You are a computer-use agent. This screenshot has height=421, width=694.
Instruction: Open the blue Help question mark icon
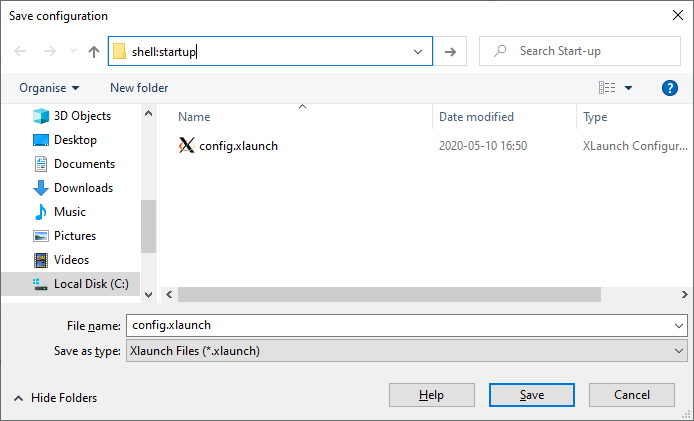670,88
